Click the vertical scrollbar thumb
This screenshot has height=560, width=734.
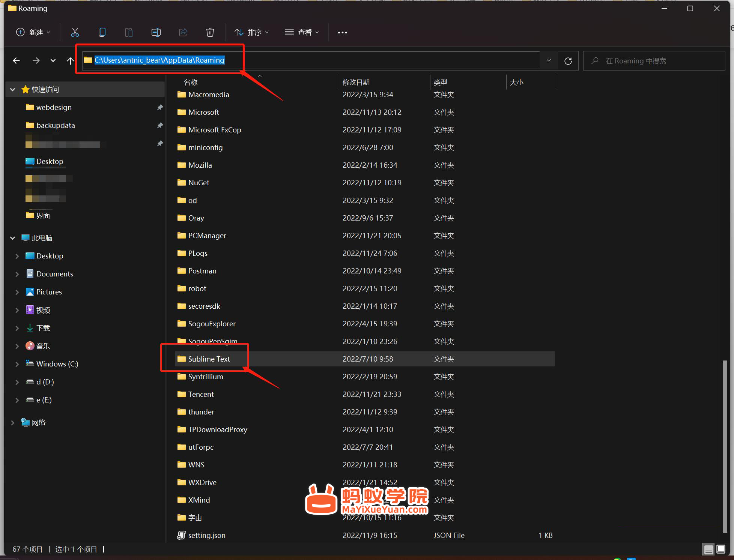click(725, 446)
